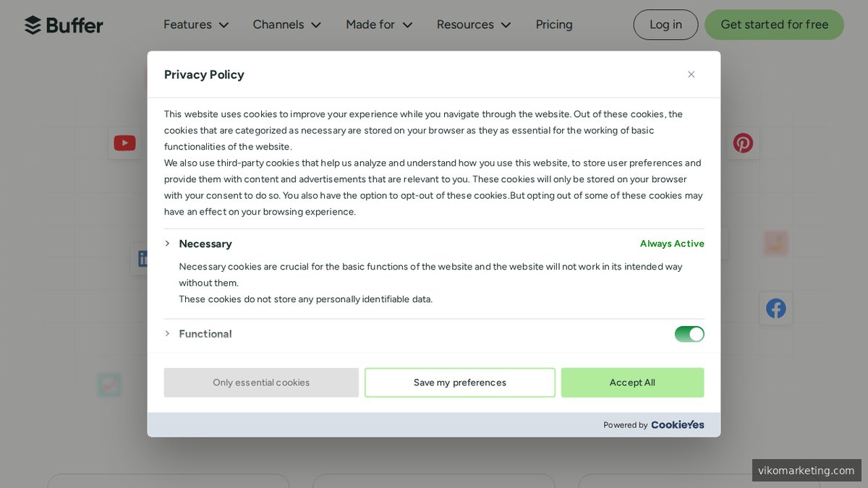Click the Facebook channel icon
The image size is (868, 488).
click(x=776, y=309)
